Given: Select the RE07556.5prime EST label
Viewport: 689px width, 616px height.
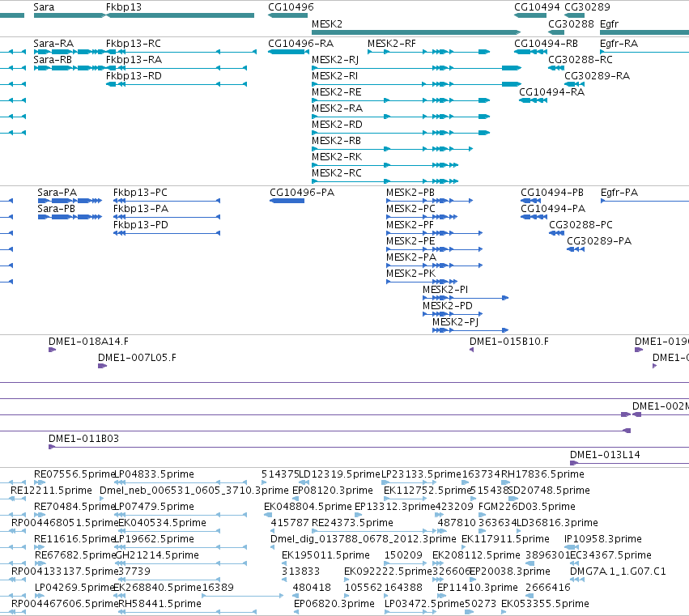Looking at the screenshot, I should click(74, 474).
